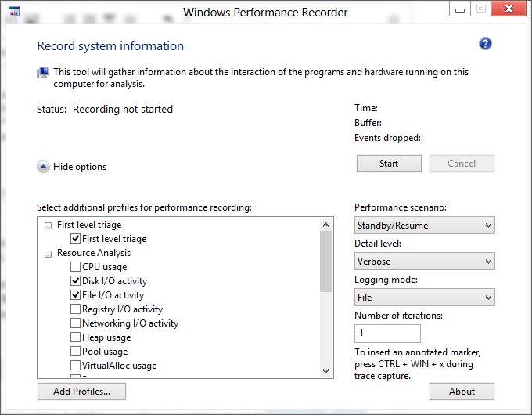The height and width of the screenshot is (415, 532).
Task: Uncheck the First level triage checkbox
Action: point(75,239)
